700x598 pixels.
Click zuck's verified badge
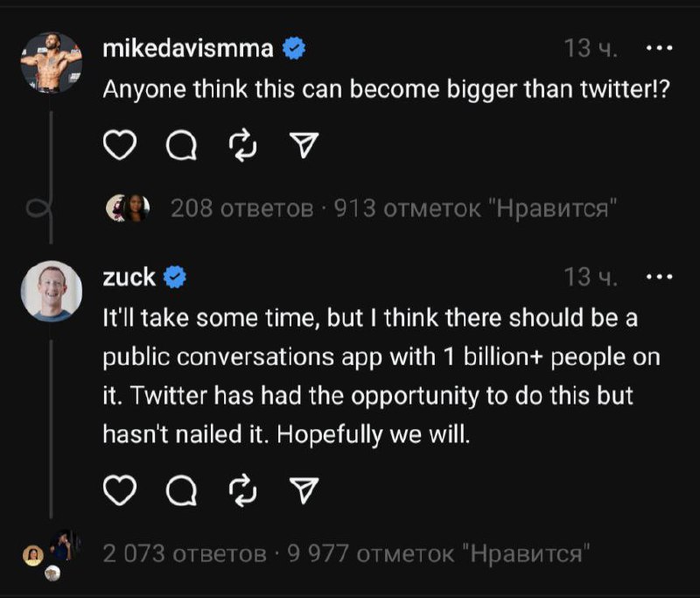click(x=175, y=278)
